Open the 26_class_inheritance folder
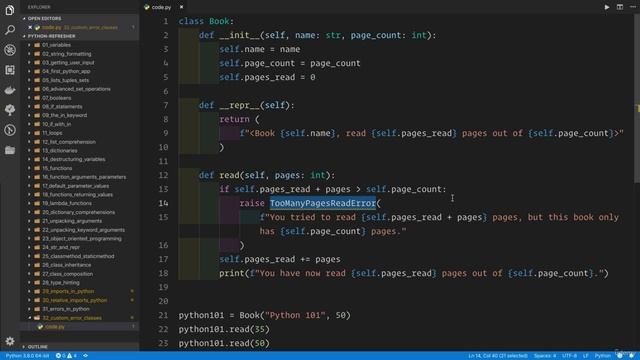The width and height of the screenshot is (640, 360). (x=67, y=265)
